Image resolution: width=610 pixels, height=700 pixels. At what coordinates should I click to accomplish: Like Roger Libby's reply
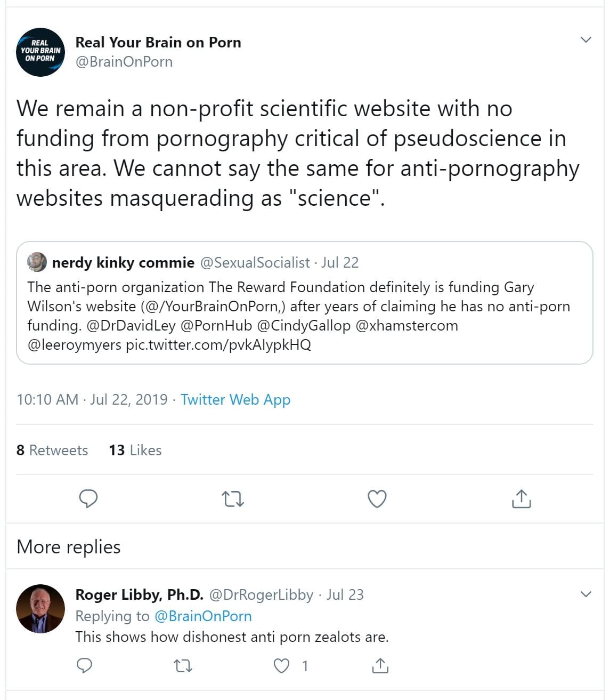(x=281, y=665)
